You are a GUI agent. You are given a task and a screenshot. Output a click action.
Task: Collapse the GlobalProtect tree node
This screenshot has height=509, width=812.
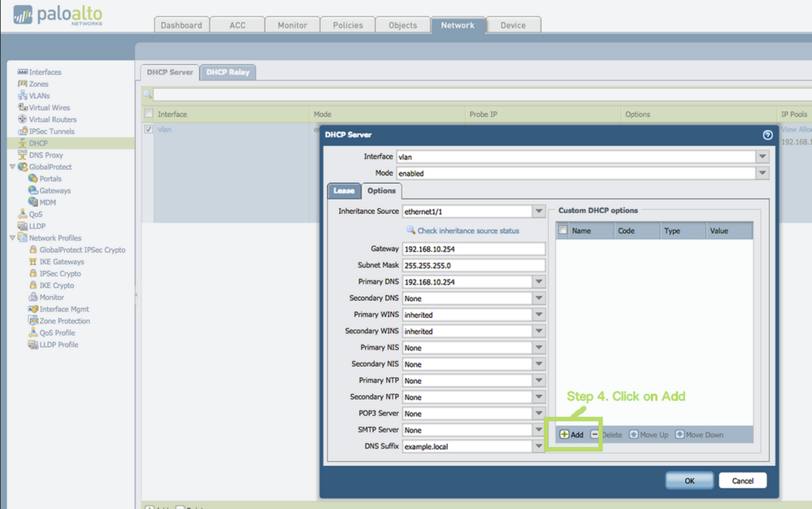(12, 167)
